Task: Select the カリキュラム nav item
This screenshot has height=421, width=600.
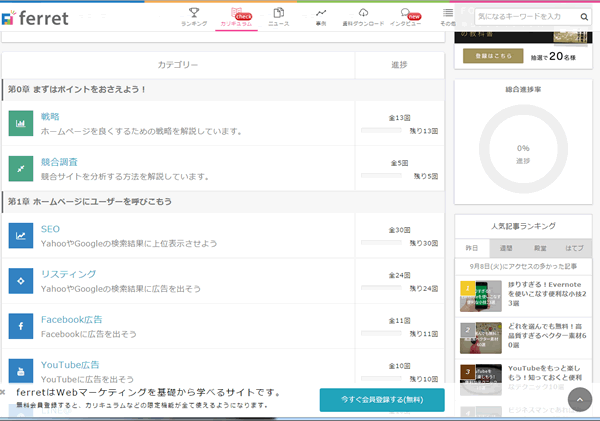Action: [236, 17]
